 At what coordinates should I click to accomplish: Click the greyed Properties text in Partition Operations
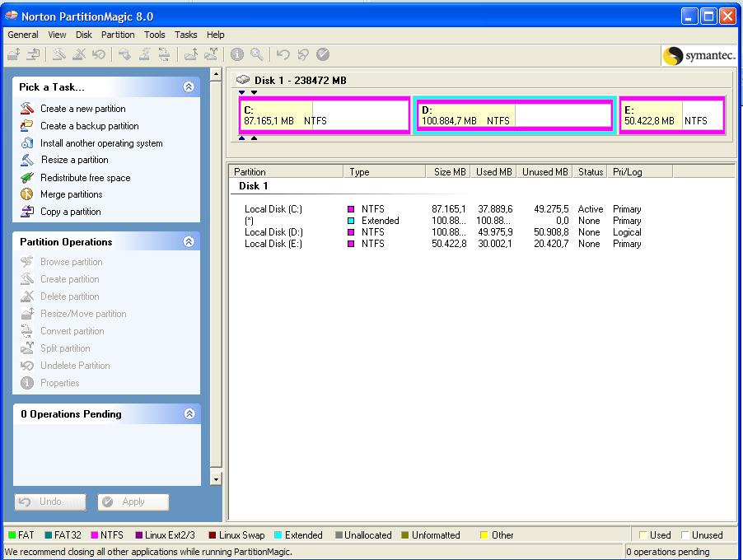coord(59,383)
